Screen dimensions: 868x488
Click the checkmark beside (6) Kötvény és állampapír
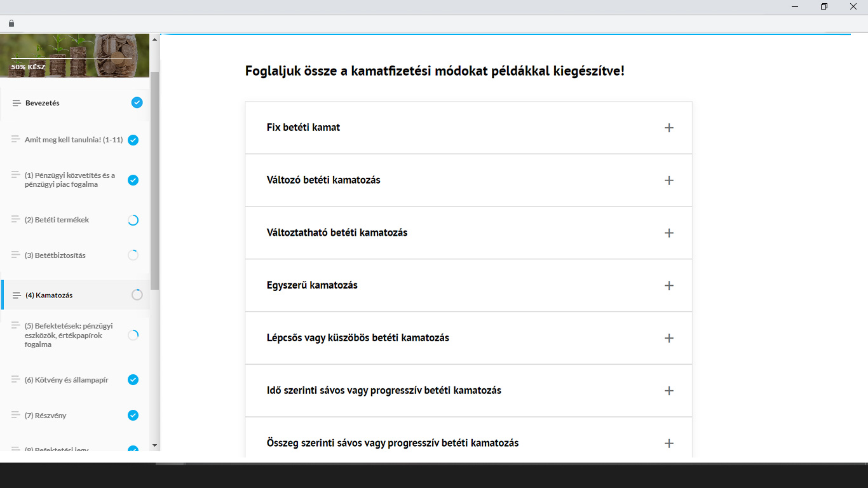click(x=133, y=379)
